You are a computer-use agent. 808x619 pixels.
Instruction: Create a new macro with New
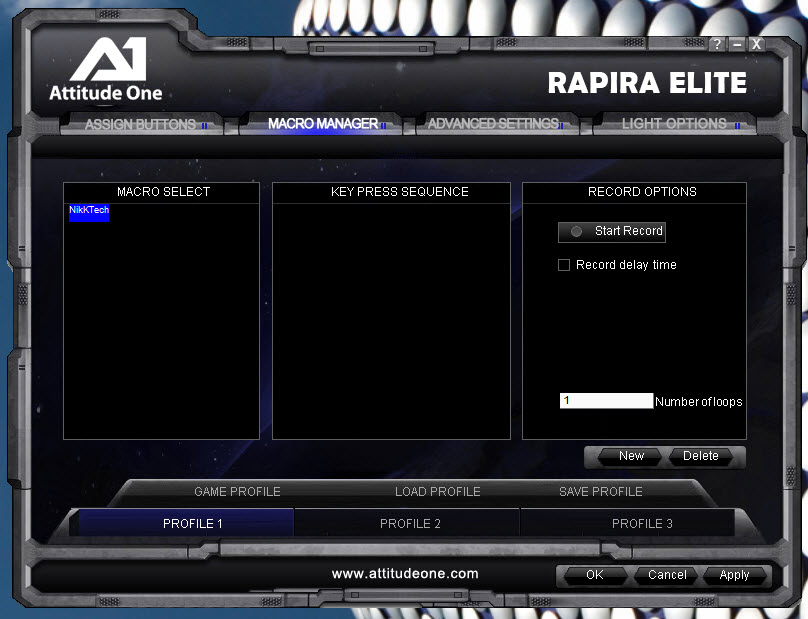point(631,456)
